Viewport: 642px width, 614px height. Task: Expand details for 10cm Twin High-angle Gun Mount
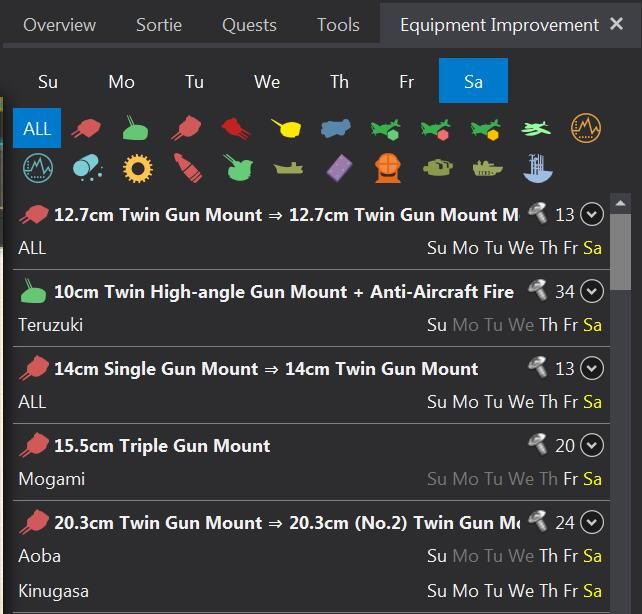point(592,291)
